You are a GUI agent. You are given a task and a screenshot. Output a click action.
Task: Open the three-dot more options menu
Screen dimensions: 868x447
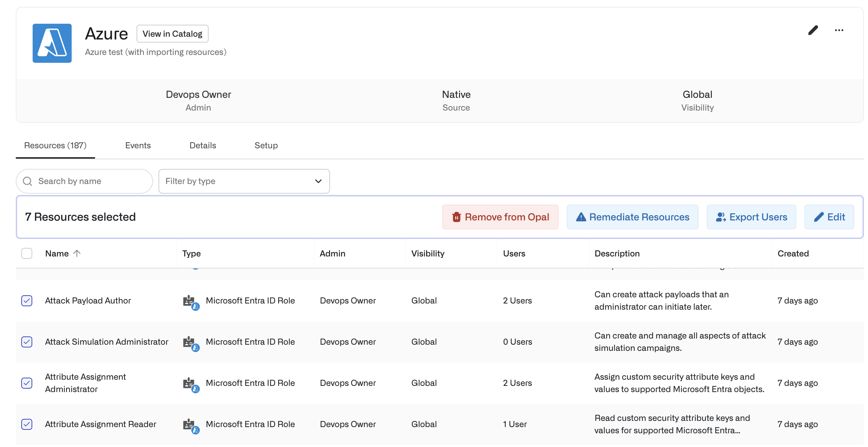839,30
